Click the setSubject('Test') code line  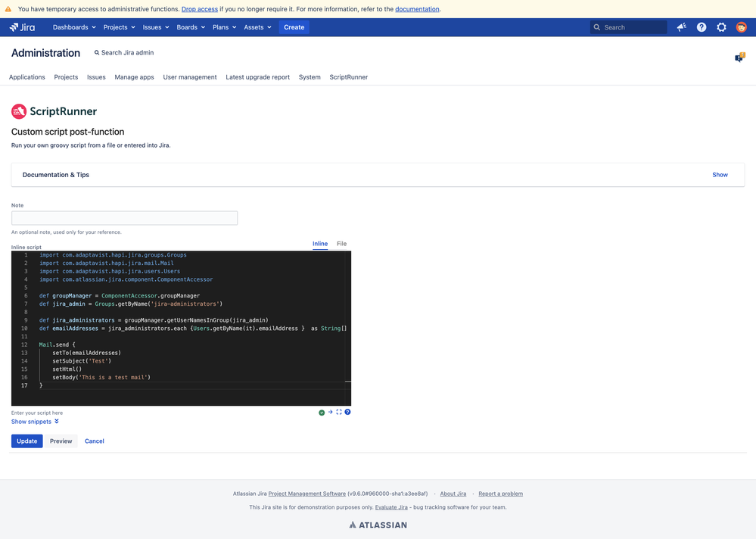pyautogui.click(x=82, y=361)
